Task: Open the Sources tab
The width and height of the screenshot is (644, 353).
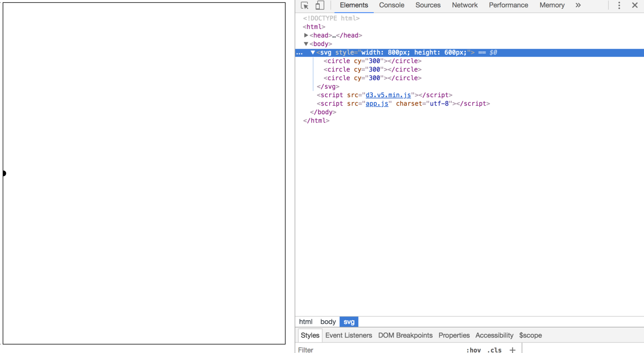Action: point(428,5)
